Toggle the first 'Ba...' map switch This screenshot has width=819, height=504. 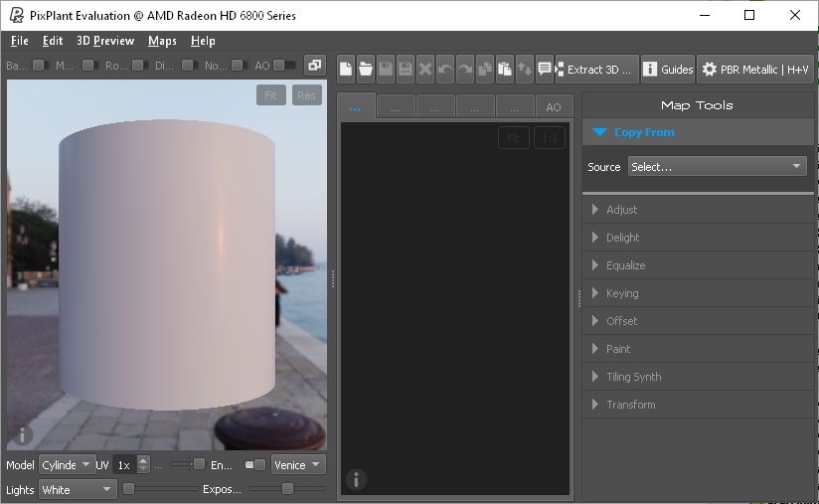pyautogui.click(x=40, y=66)
